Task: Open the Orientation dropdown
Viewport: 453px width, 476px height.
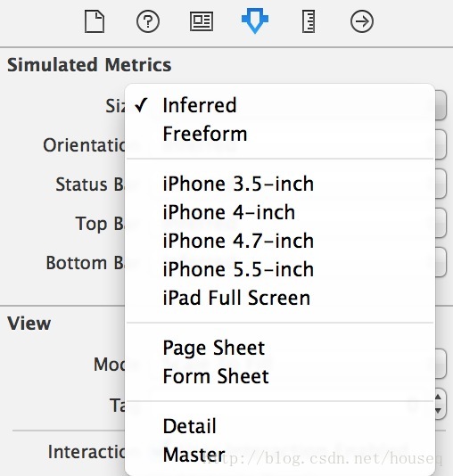Action: [441, 144]
